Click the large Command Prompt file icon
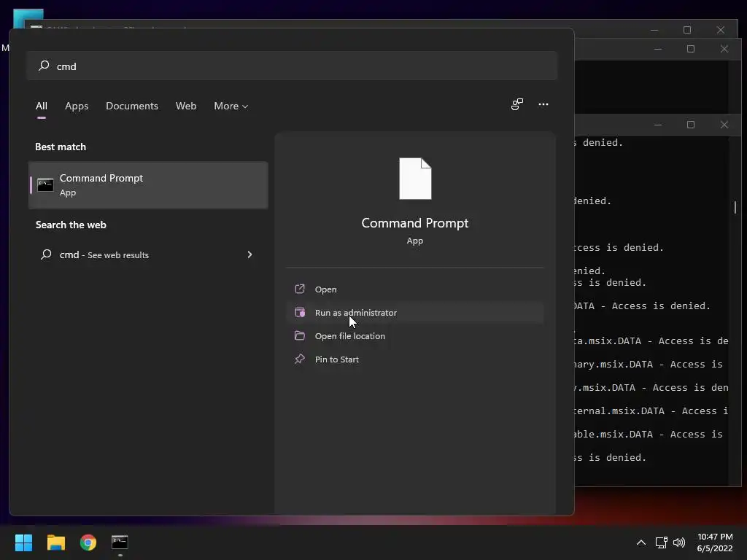Screen dimensions: 747x560 (415, 179)
